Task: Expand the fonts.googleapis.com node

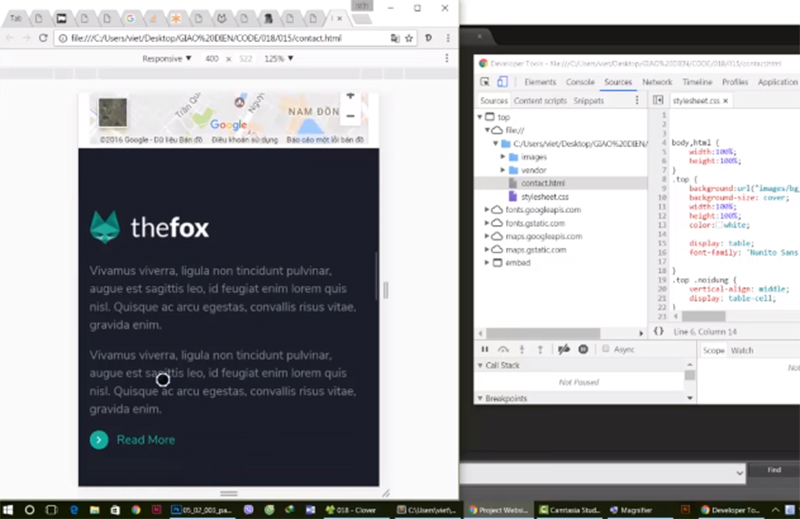Action: pyautogui.click(x=486, y=210)
